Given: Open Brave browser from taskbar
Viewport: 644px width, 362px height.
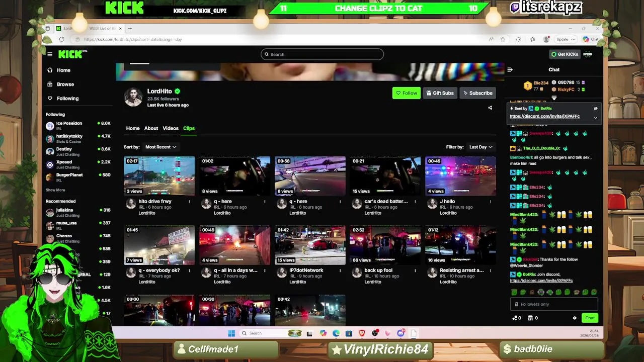Looking at the screenshot, I should pos(362,333).
